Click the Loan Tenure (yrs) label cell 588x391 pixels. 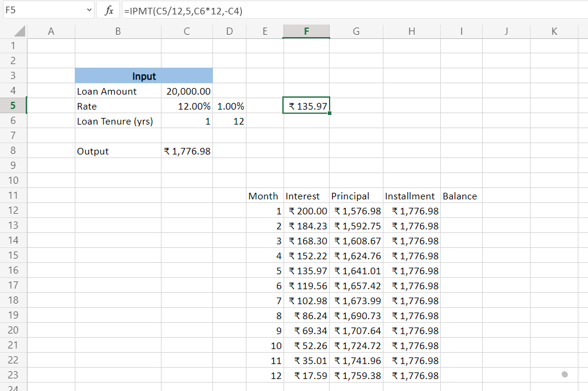[118, 121]
